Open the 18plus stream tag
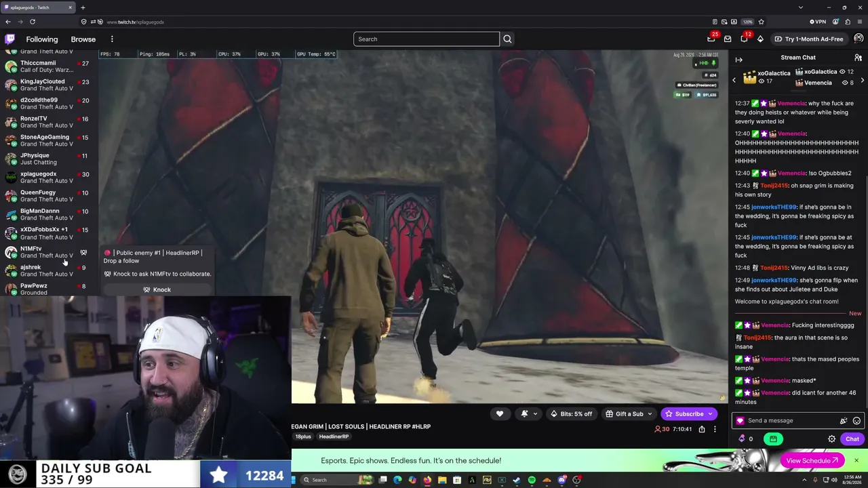 [303, 436]
